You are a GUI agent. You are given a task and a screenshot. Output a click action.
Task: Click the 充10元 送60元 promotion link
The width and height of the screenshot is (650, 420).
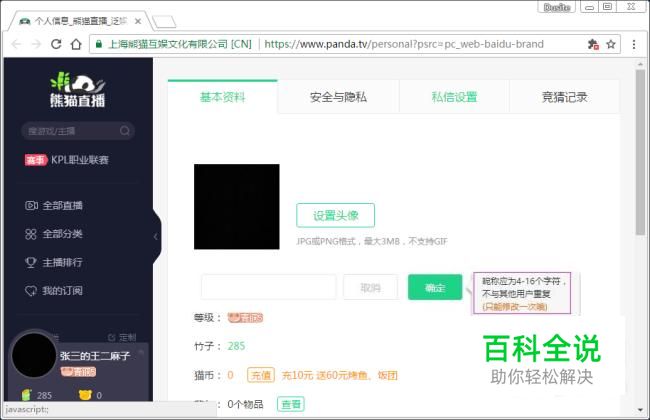340,375
